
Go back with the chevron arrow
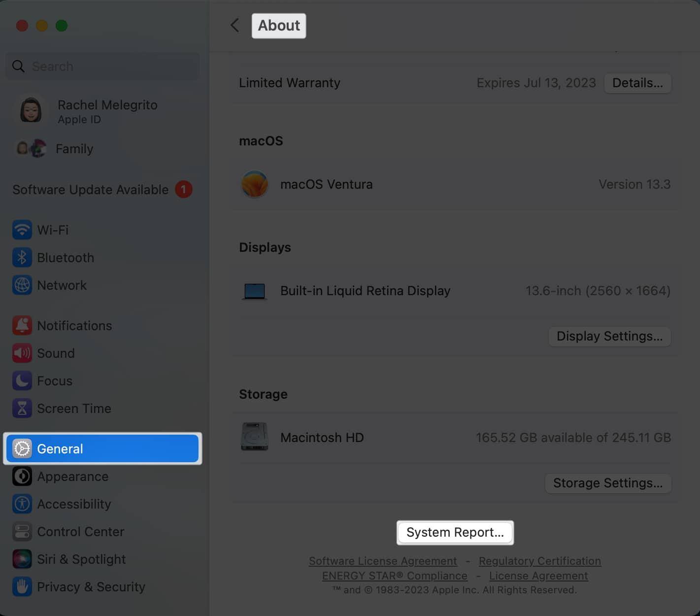[235, 25]
